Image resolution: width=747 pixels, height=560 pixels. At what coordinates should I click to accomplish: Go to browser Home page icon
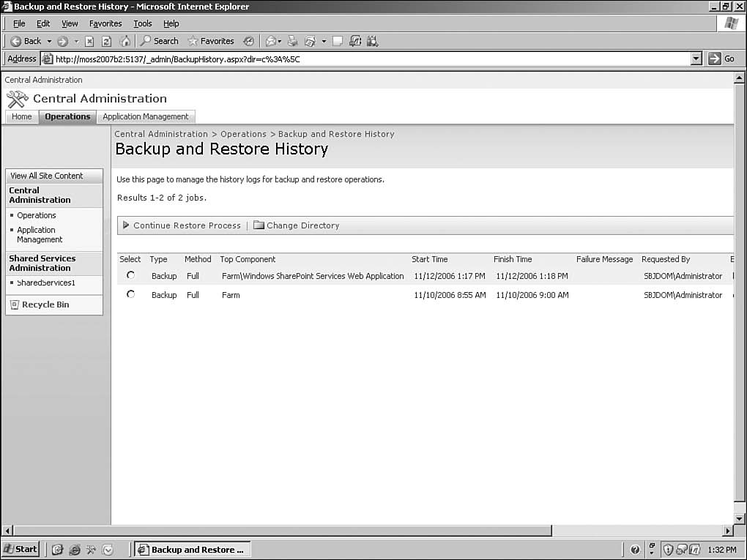125,41
